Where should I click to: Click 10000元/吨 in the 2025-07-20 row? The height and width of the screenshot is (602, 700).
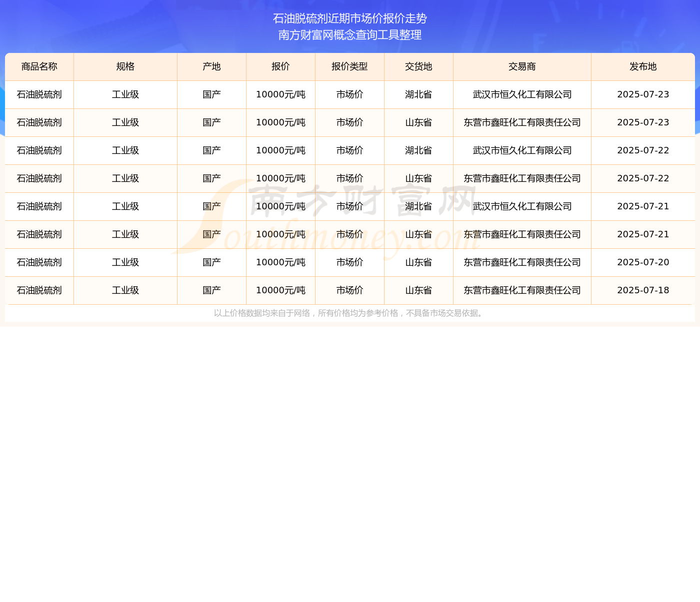(281, 262)
